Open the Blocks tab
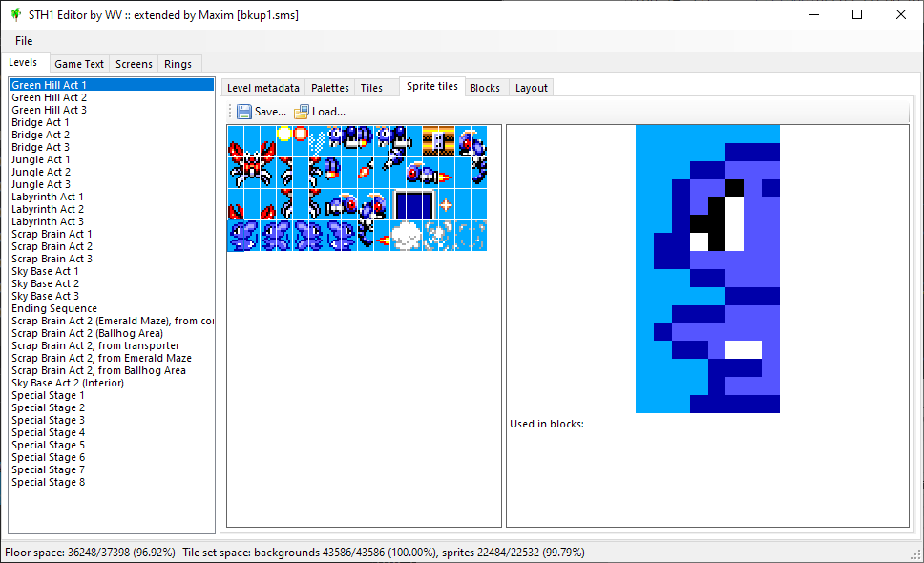924x563 pixels. click(x=485, y=88)
